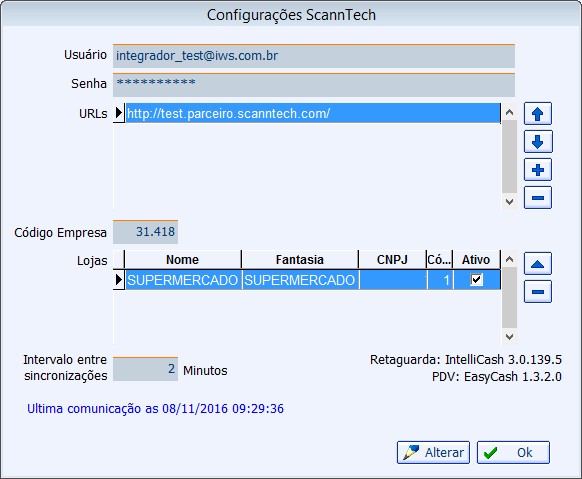
Task: Move selected URL up with arrow button
Action: tap(538, 114)
